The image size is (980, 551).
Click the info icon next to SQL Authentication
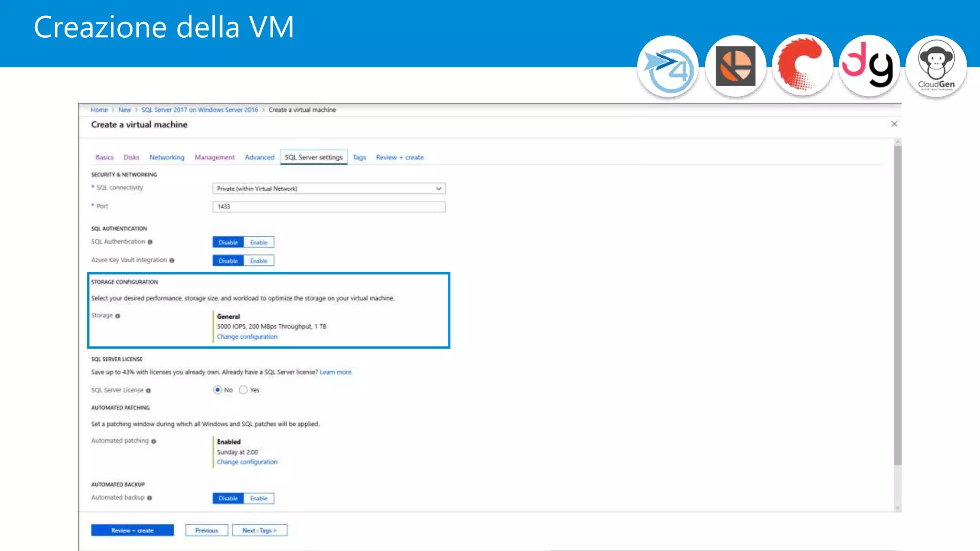(x=150, y=242)
